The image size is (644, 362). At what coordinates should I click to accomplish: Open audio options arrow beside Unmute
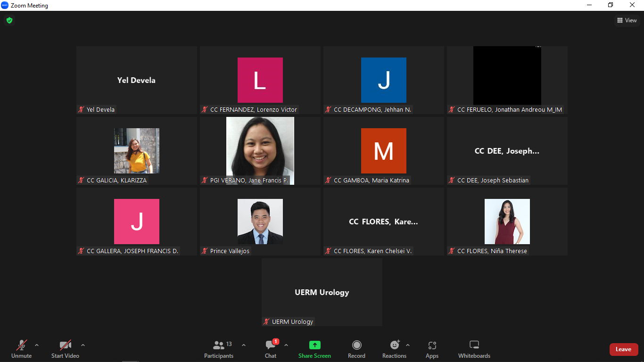37,345
